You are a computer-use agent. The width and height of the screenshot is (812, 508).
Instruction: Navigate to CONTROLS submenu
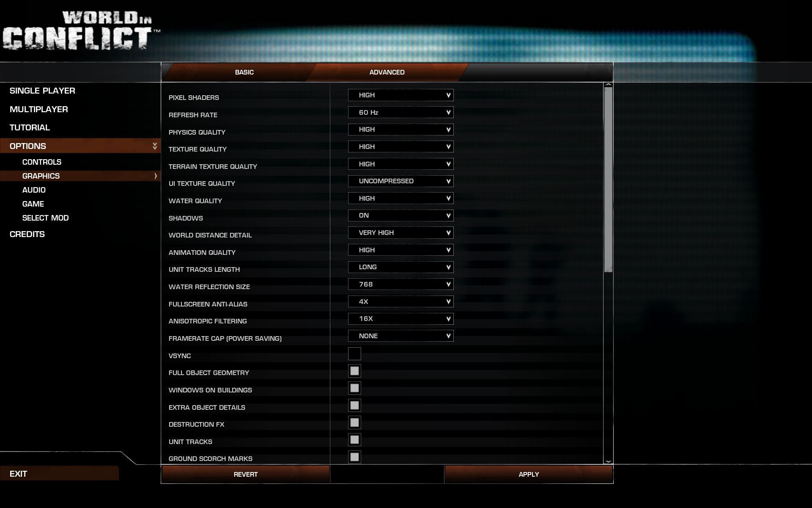click(41, 162)
